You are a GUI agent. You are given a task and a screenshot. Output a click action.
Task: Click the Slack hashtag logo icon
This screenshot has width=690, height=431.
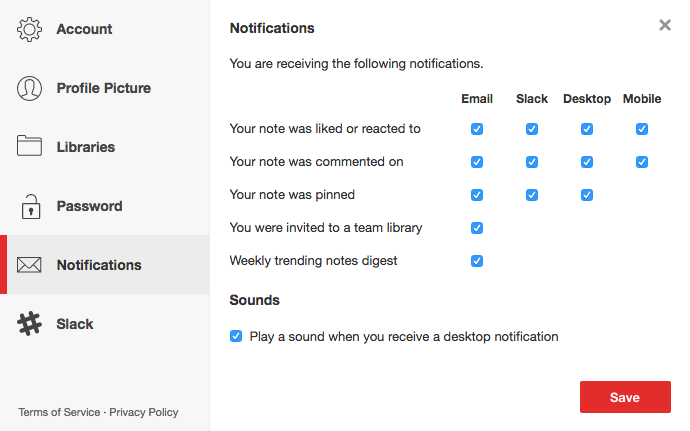(x=30, y=324)
